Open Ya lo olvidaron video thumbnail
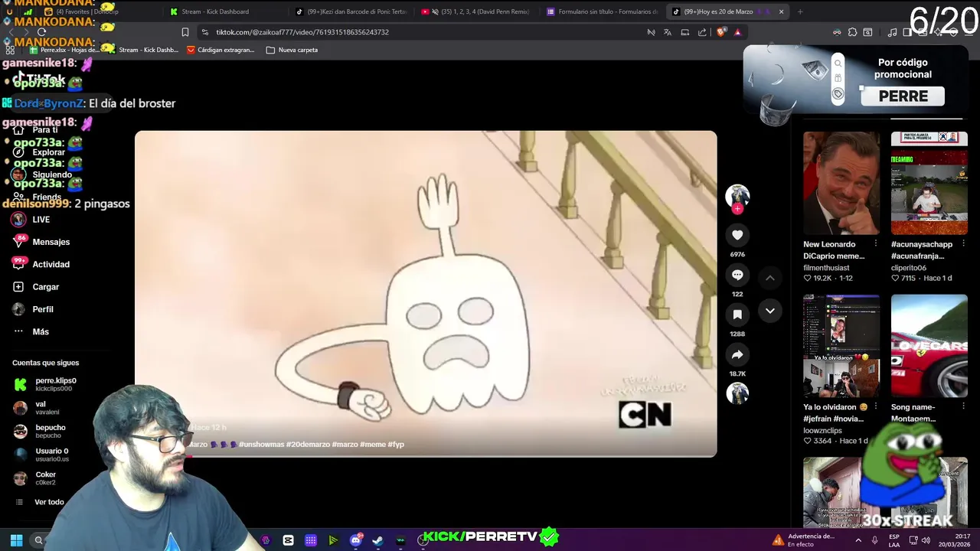Viewport: 980px width, 551px height. 841,346
